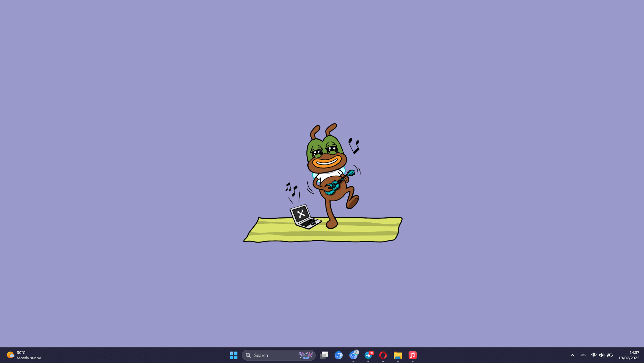Image resolution: width=644 pixels, height=363 pixels.
Task: Click the taskbar Search box
Action: pyautogui.click(x=269, y=355)
